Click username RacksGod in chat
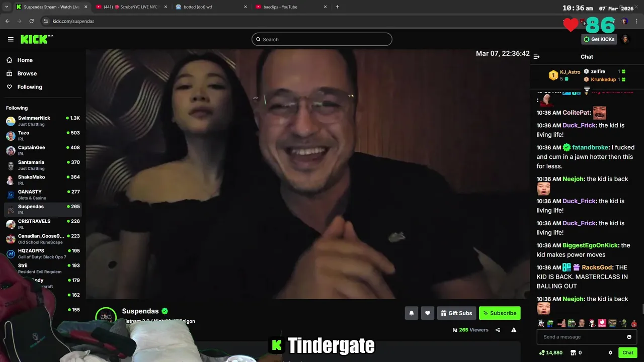 pyautogui.click(x=597, y=267)
